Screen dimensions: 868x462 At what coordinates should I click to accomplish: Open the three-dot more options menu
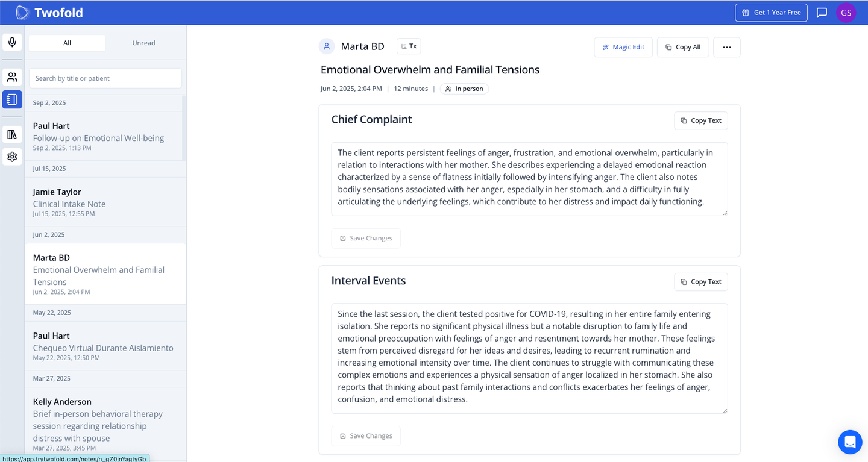[x=727, y=47]
